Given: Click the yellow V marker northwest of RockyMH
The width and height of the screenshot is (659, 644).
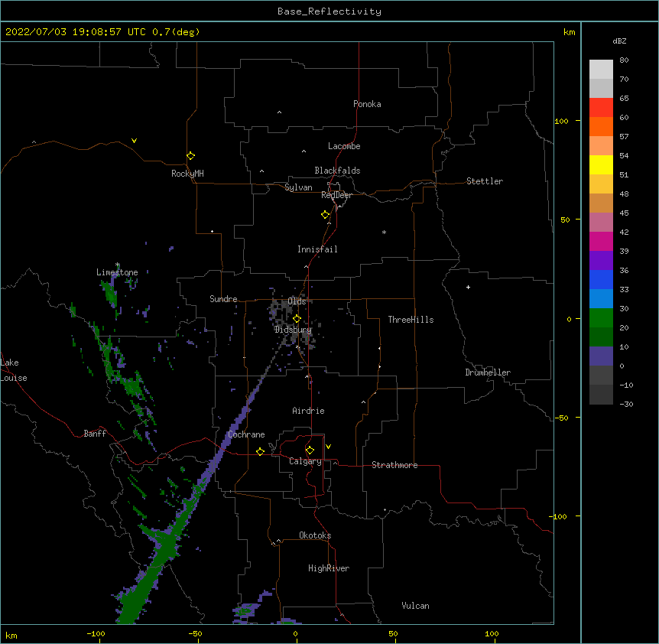Looking at the screenshot, I should [134, 141].
